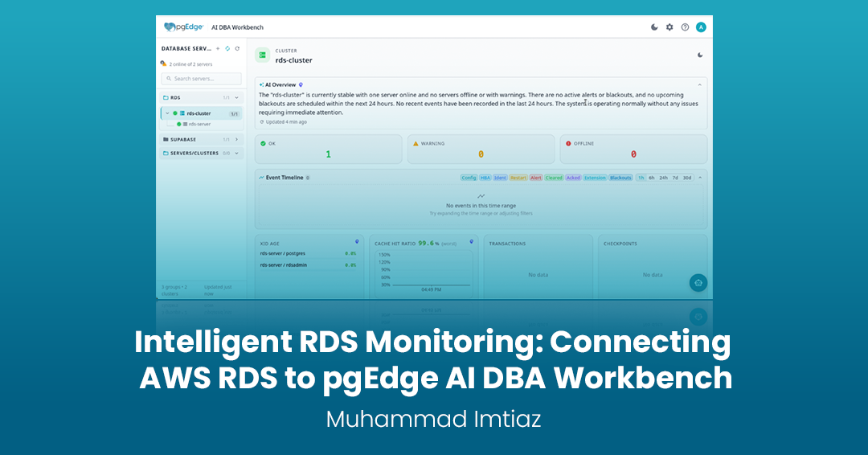Click the Supabase folder icon
868x455 pixels.
click(x=166, y=140)
